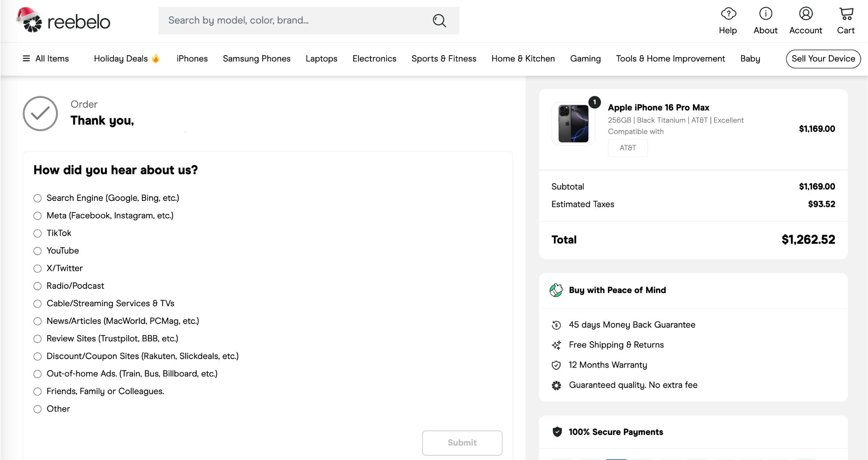Open the About info icon
This screenshot has height=460, width=868.
765,14
